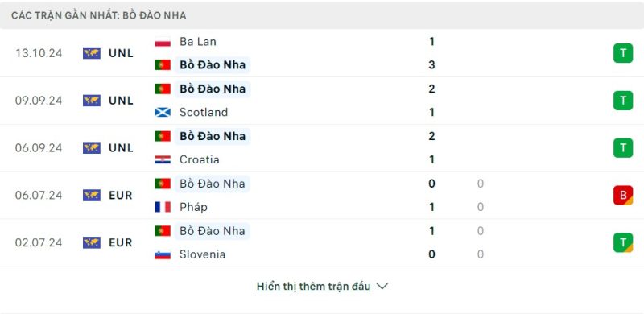
Task: Click the Scotland flag icon
Action: (x=163, y=112)
